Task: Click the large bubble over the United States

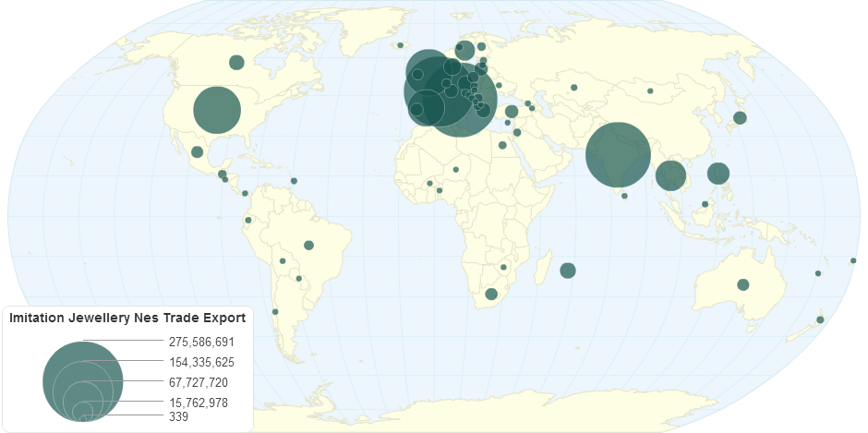Action: click(x=217, y=110)
